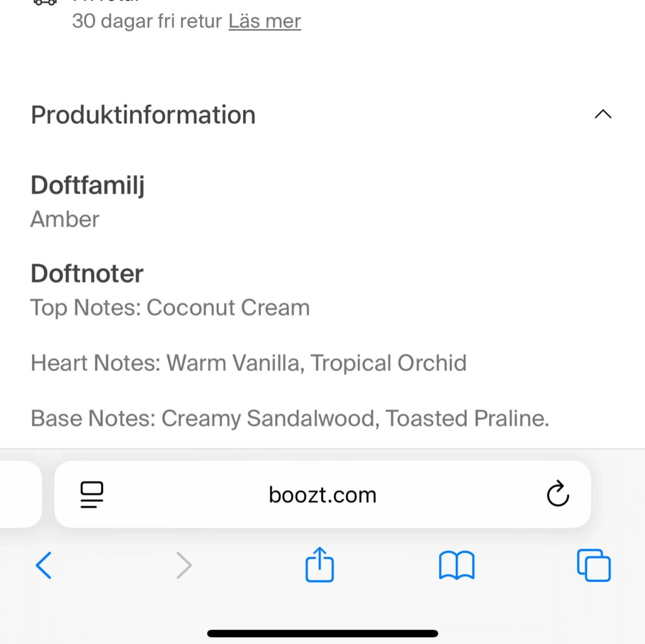645x644 pixels.
Task: Go back to the previous page
Action: click(44, 565)
